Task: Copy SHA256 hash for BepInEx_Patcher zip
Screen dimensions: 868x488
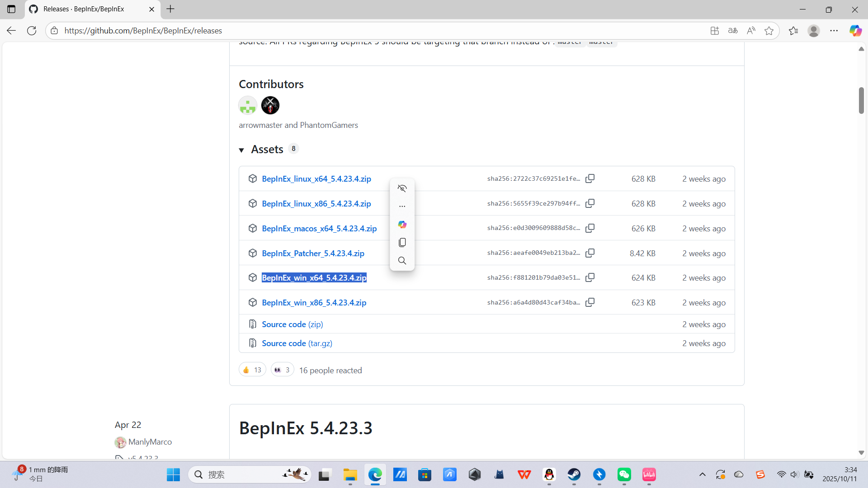Action: [590, 253]
